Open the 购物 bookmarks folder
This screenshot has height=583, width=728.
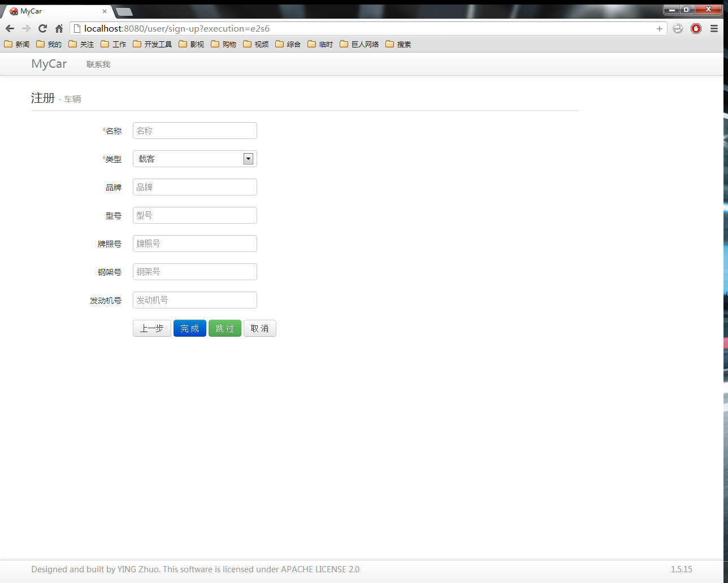(x=224, y=44)
